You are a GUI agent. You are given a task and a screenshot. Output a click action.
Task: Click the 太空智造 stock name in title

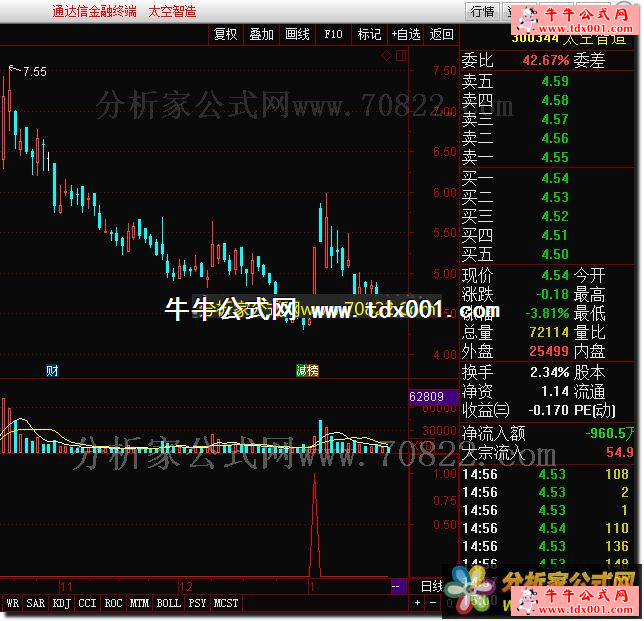click(172, 11)
